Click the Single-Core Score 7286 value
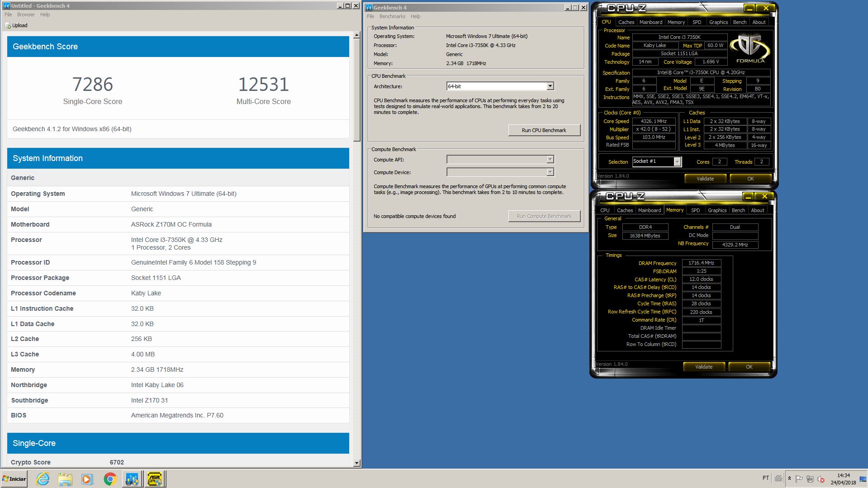868x488 pixels. [x=92, y=85]
